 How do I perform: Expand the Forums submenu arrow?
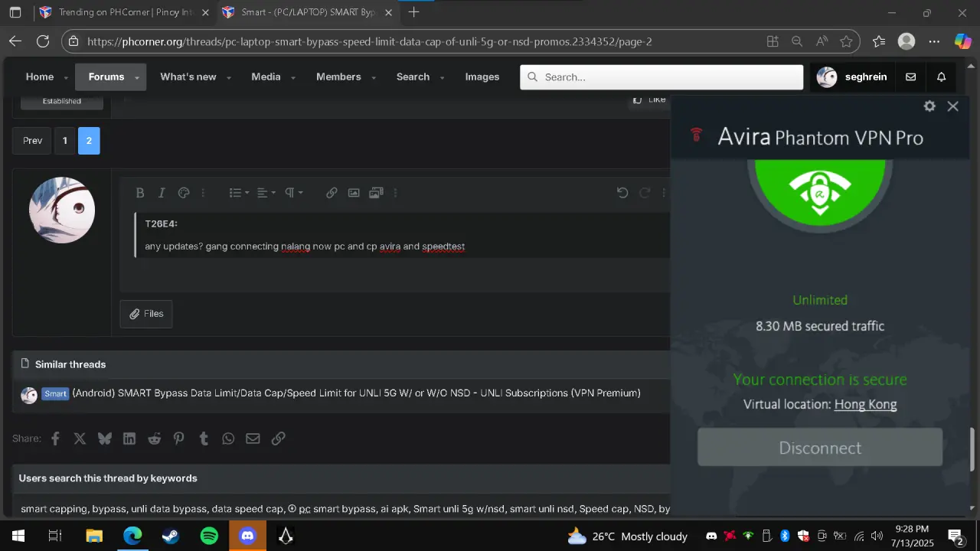[x=137, y=78]
